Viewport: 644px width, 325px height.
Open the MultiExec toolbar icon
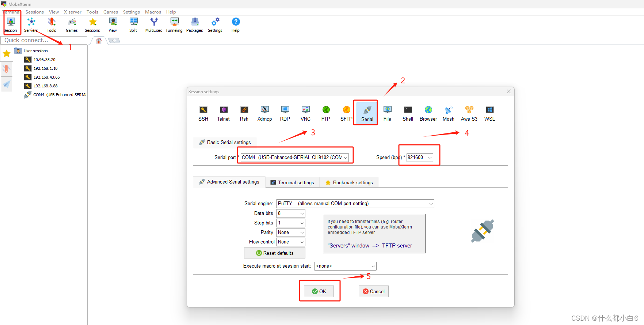click(x=154, y=24)
